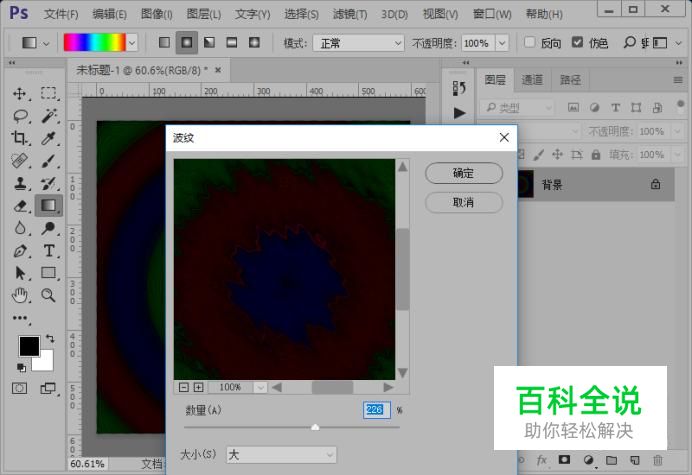Choose angle gradient style
This screenshot has width=692, height=475.
pos(209,42)
